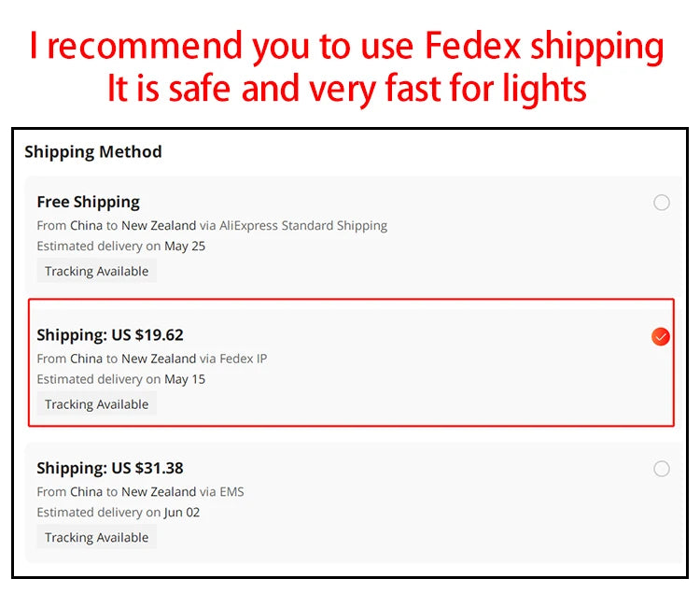Click the "Shipping Method" heading
Viewport: 700px width, 607px height.
pyautogui.click(x=93, y=151)
